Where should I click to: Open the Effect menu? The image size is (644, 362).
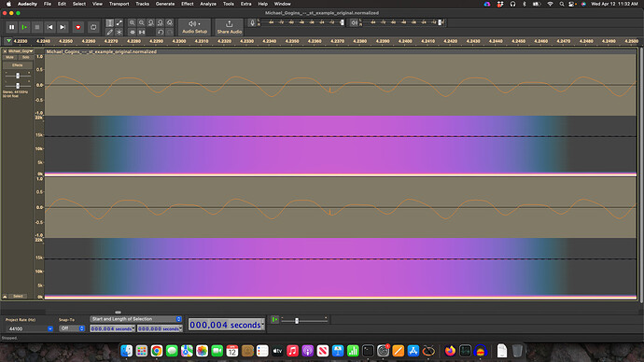click(x=188, y=4)
